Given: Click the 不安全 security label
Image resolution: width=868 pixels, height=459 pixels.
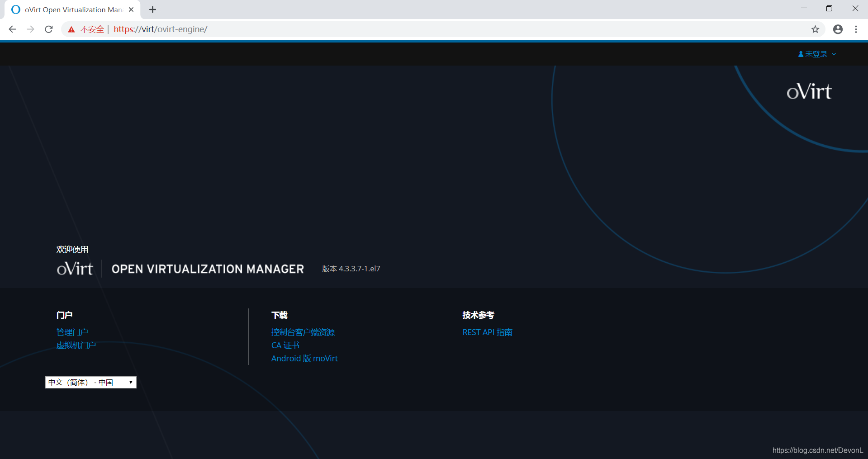Looking at the screenshot, I should point(92,29).
